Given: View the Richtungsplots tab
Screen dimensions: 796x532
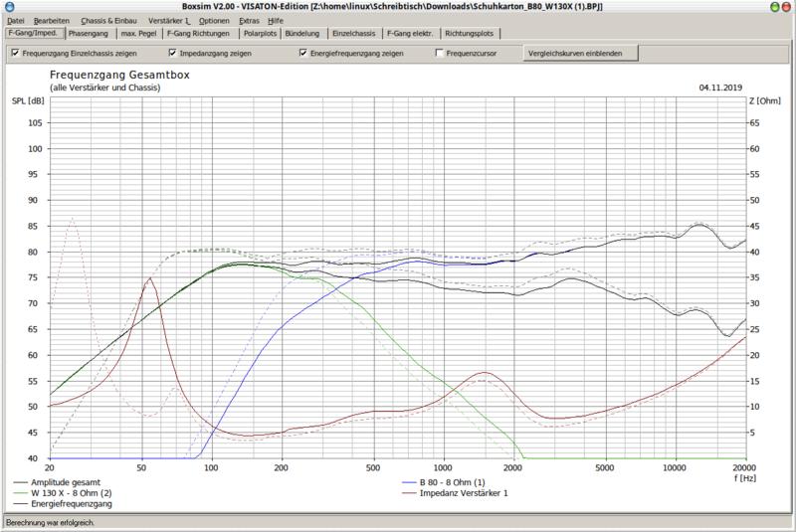Looking at the screenshot, I should coord(470,33).
